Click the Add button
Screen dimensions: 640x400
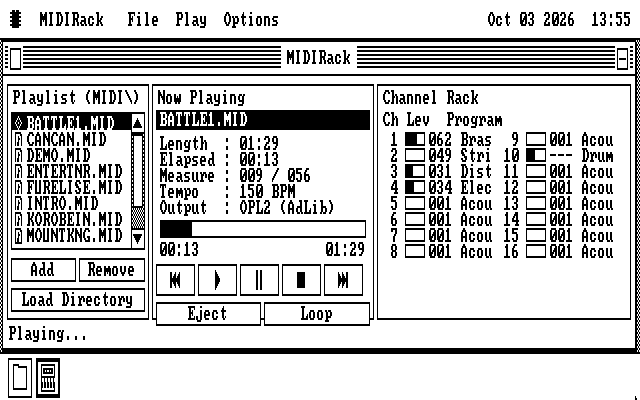[x=43, y=270]
